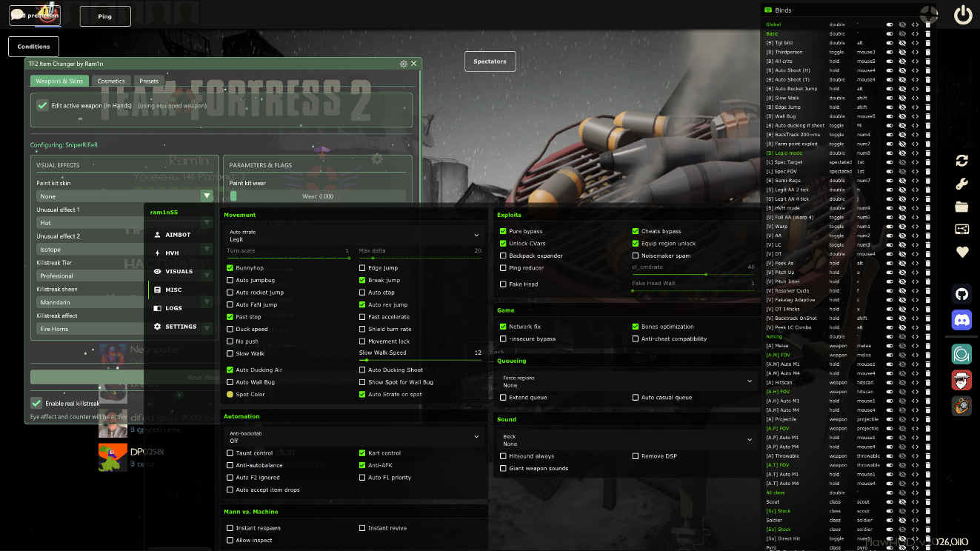
Task: Adjust the Turn scale slider
Action: click(288, 258)
